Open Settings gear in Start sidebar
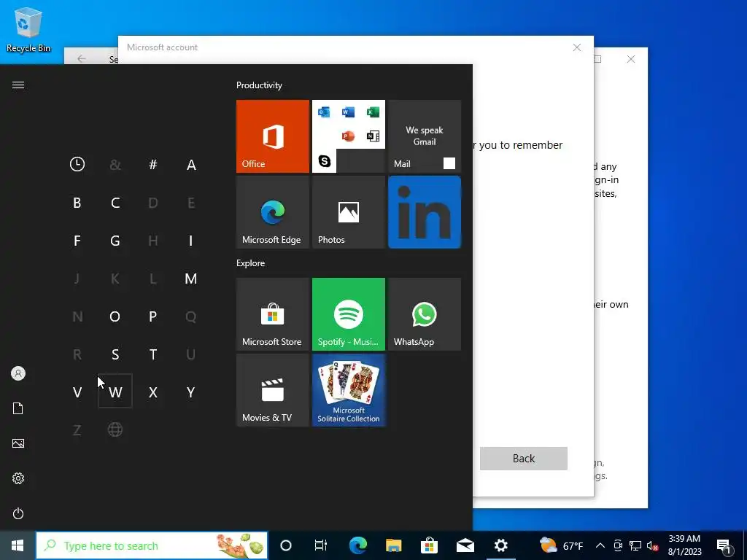This screenshot has height=560, width=747. [x=18, y=478]
